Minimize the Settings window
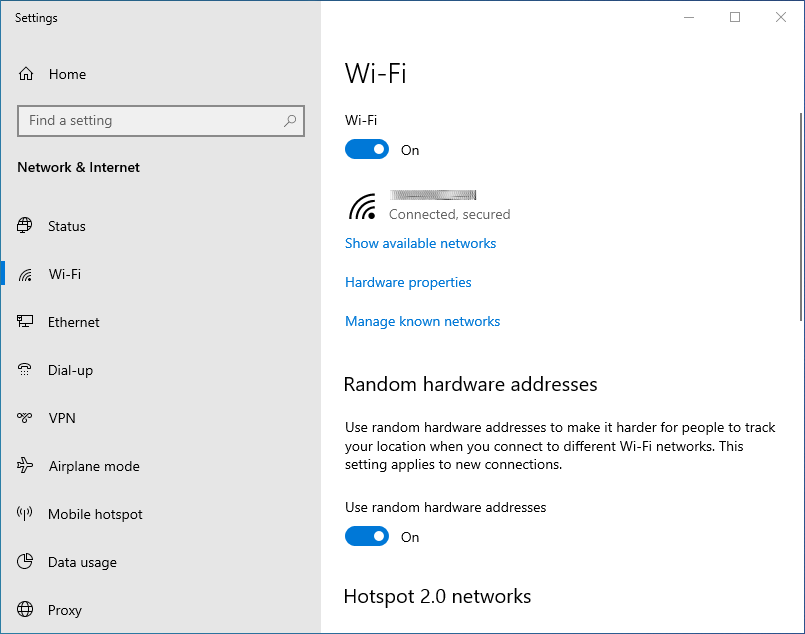This screenshot has height=634, width=805. coord(689,17)
